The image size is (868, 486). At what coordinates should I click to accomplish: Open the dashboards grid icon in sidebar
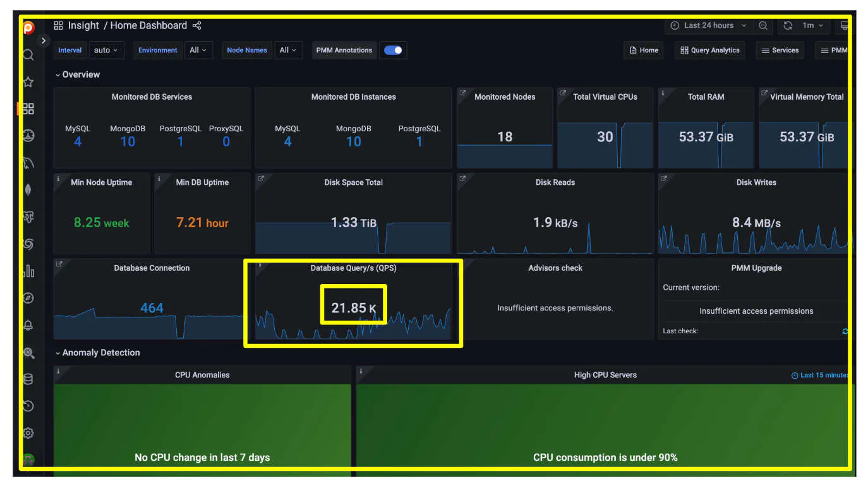[28, 109]
